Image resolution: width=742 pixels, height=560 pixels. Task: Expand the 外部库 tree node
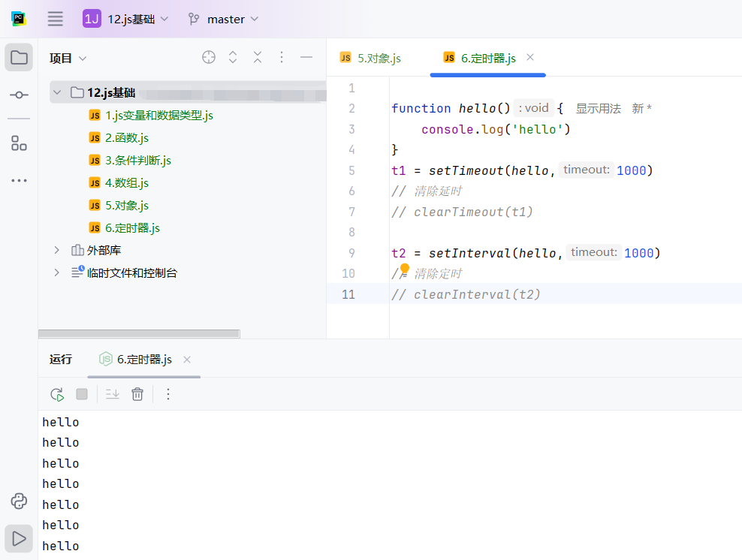[x=56, y=250]
